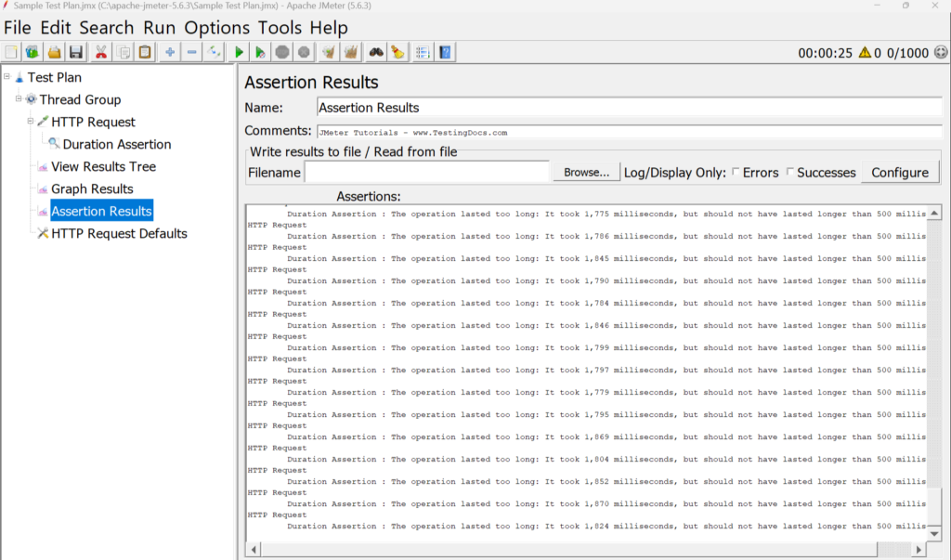Click the Search binoculars icon
This screenshot has width=951, height=560.
coord(374,52)
